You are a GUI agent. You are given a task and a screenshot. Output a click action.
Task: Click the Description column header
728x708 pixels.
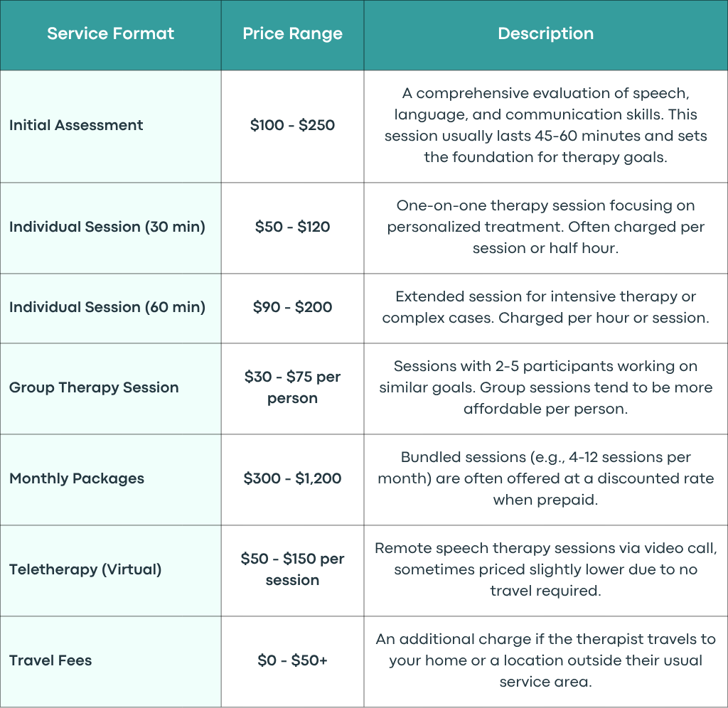click(545, 33)
